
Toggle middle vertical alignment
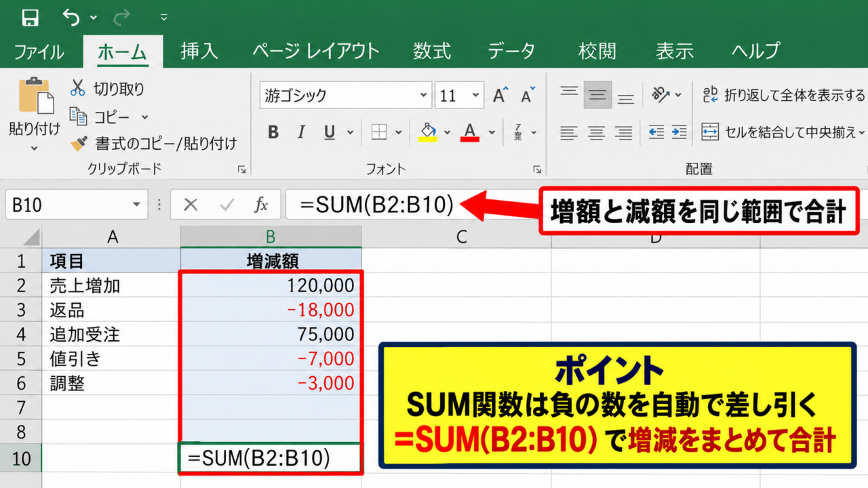[x=597, y=95]
